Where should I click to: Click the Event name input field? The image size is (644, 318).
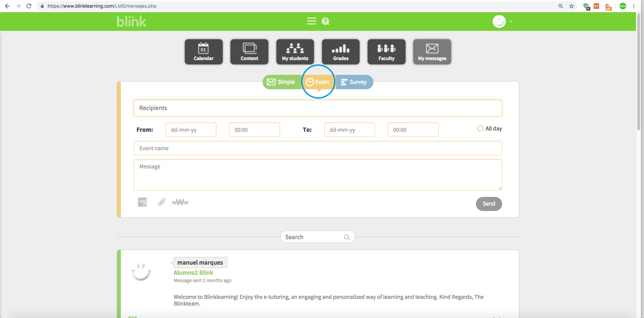318,148
